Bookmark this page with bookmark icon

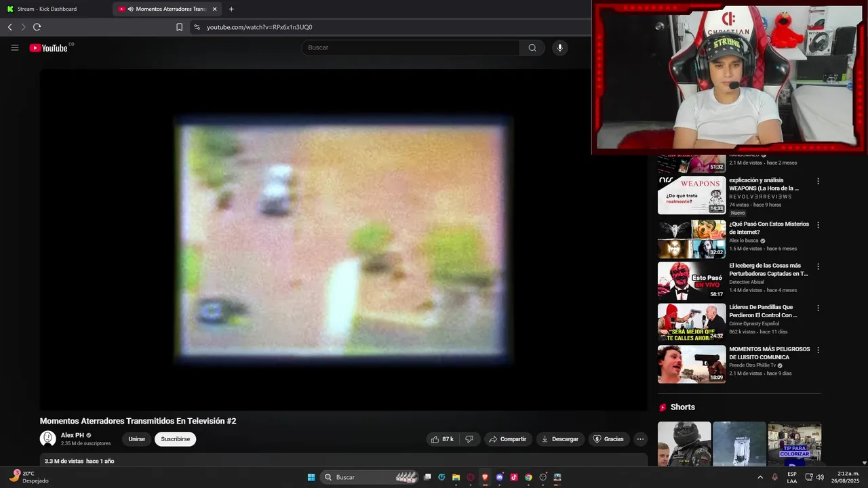(x=179, y=27)
